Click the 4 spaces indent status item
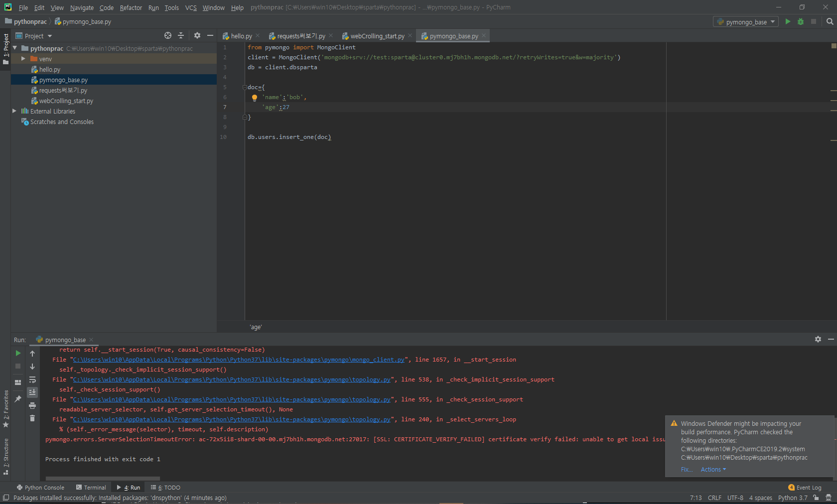 [760, 498]
